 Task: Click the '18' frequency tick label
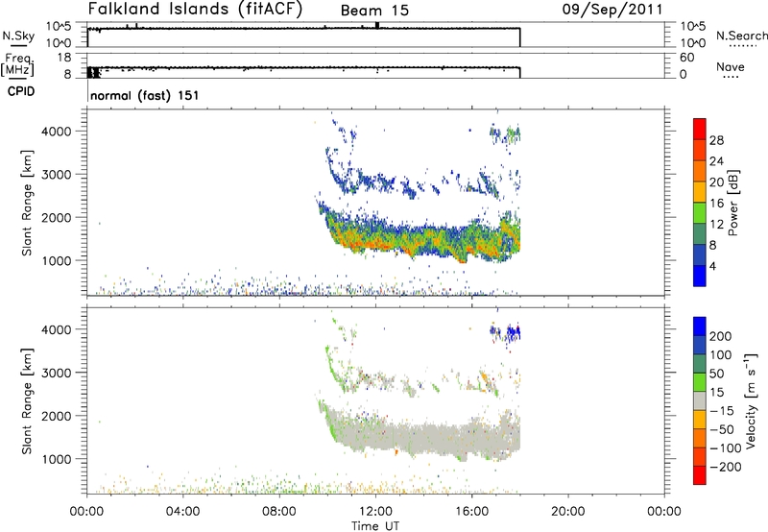point(64,58)
